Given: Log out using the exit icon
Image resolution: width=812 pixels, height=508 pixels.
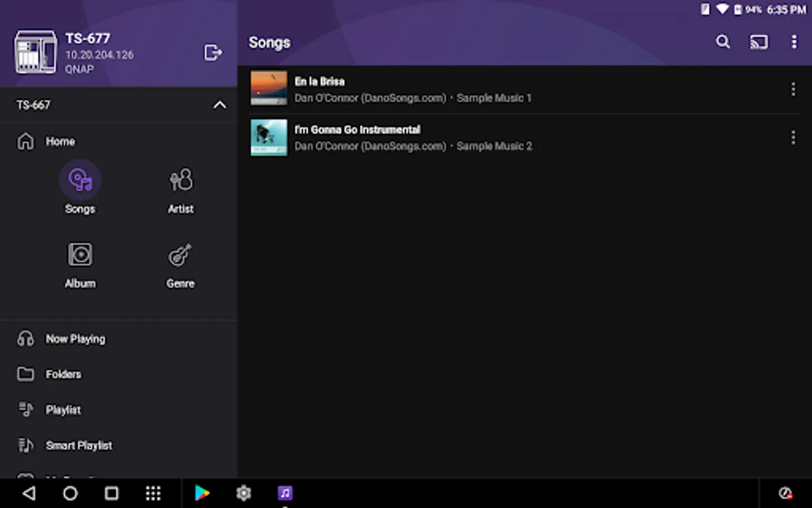Looking at the screenshot, I should click(x=213, y=52).
